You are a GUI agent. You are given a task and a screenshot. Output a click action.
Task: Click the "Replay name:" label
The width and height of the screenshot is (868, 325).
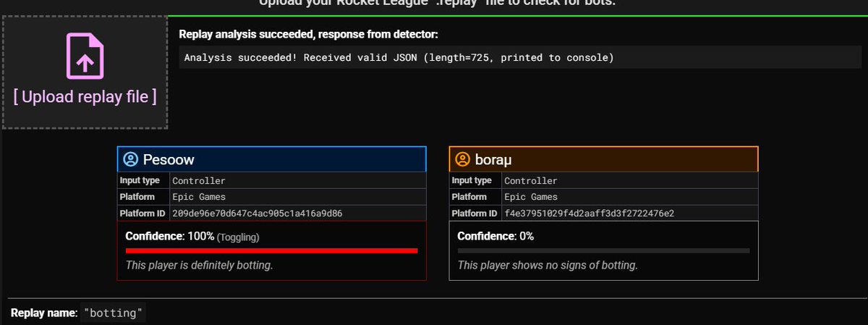44,313
